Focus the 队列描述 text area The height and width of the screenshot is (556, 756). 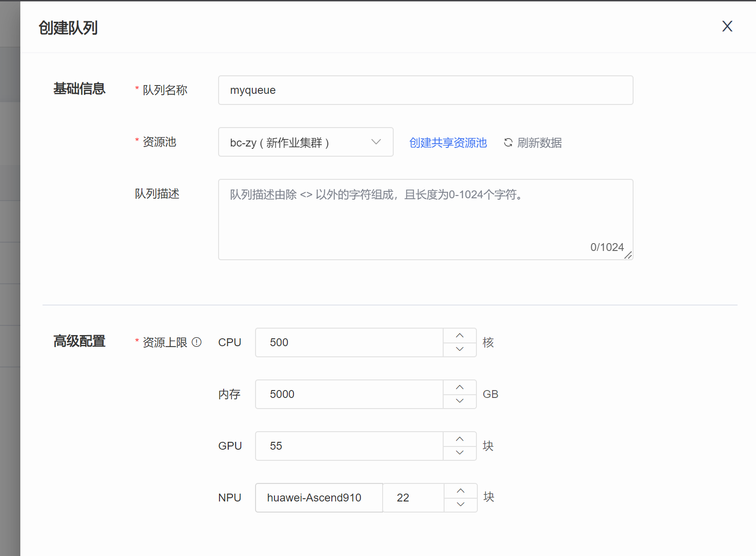[426, 220]
